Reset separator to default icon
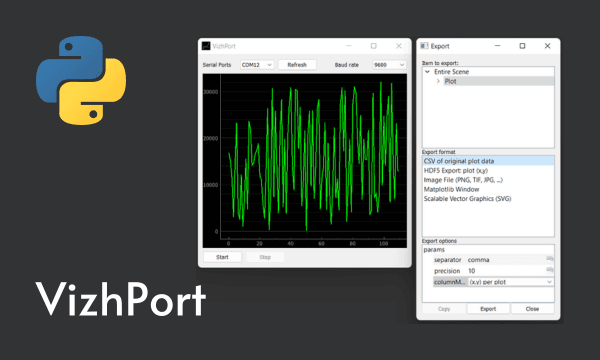 549,259
